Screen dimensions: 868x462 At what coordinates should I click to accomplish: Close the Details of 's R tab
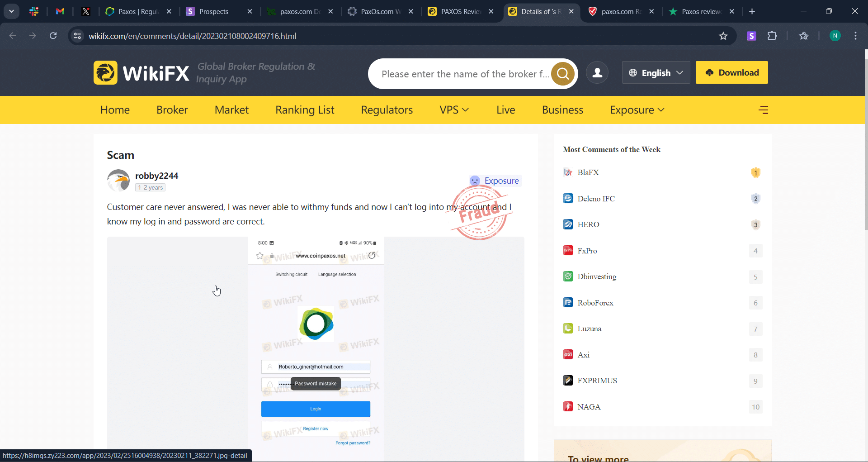pos(571,11)
